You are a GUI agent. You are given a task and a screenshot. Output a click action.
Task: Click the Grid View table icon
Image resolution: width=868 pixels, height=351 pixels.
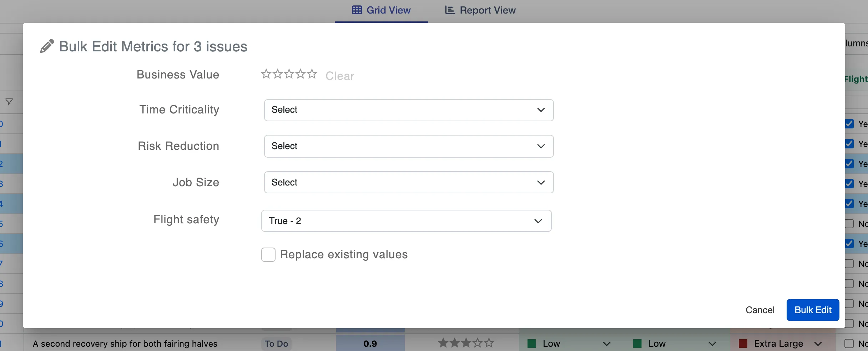(x=357, y=10)
